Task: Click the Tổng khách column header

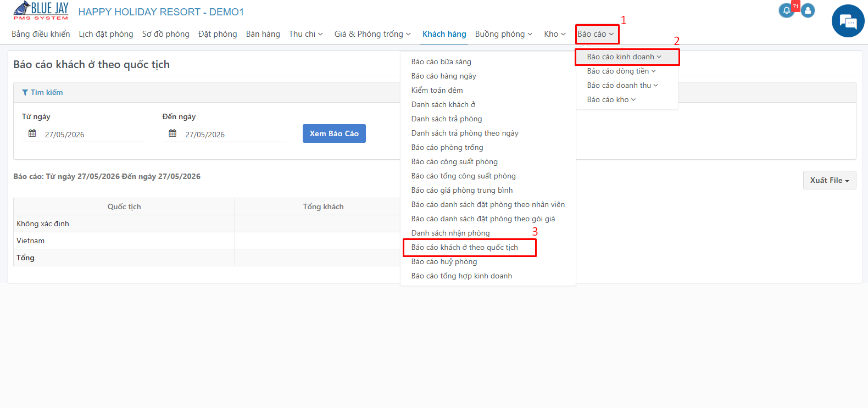Action: coord(323,206)
